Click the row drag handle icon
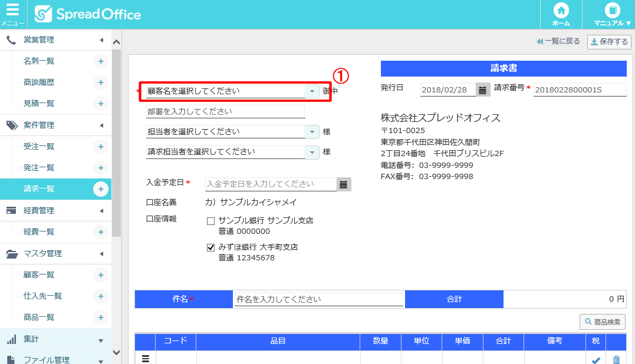 click(146, 359)
